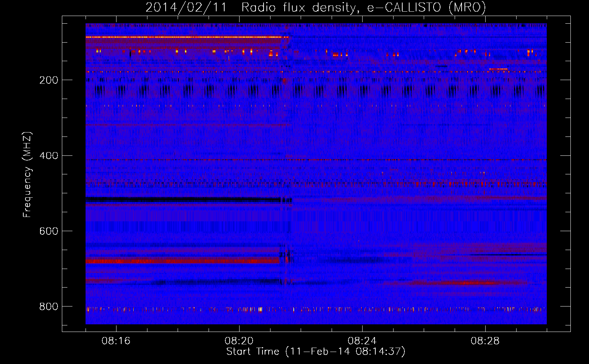
Task: Select the 'Frequency (MHZ)' axis label
Action: [27, 175]
